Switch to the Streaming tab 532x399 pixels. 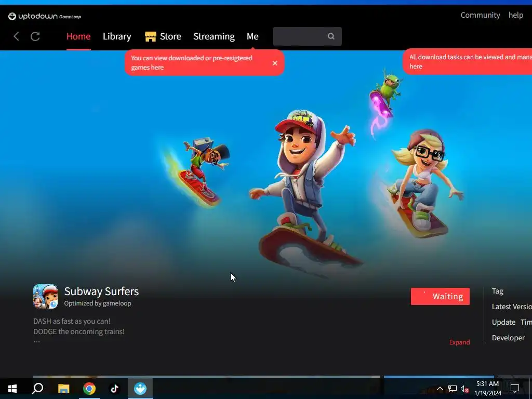tap(214, 36)
